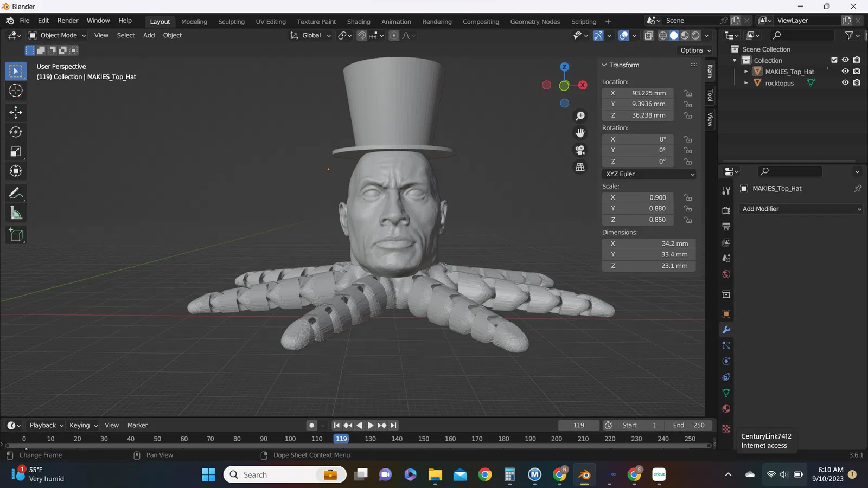Uncheck the Collection exclude checkbox
Image resolution: width=868 pixels, height=488 pixels.
[834, 60]
